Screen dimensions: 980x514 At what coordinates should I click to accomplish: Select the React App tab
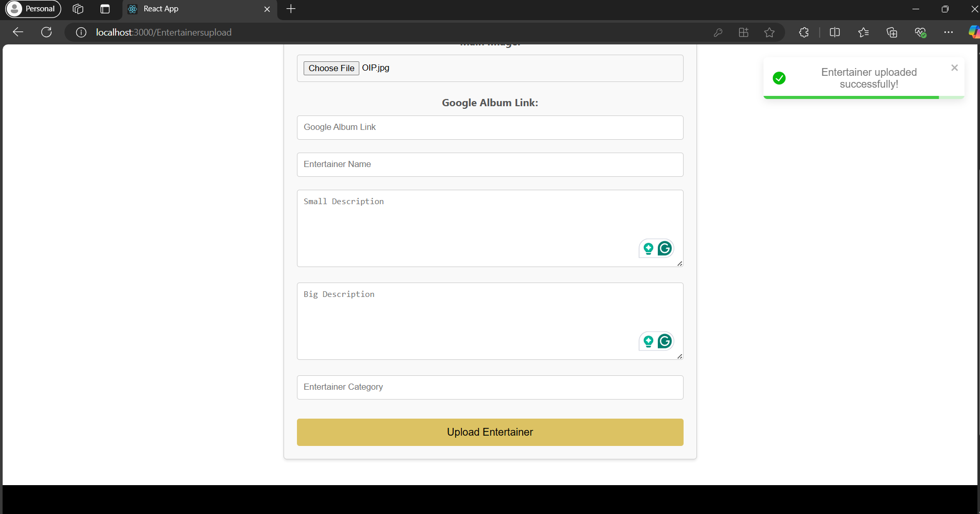(x=200, y=9)
